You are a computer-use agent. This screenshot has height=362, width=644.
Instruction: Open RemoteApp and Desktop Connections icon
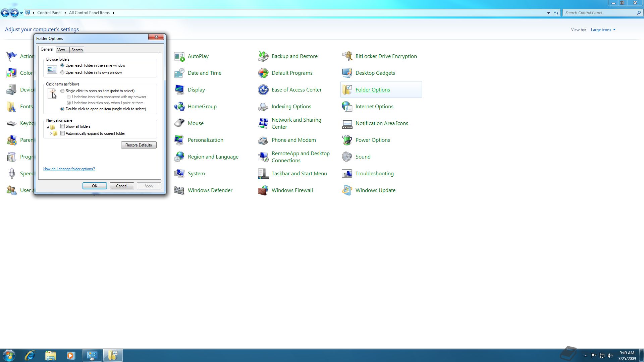click(263, 157)
